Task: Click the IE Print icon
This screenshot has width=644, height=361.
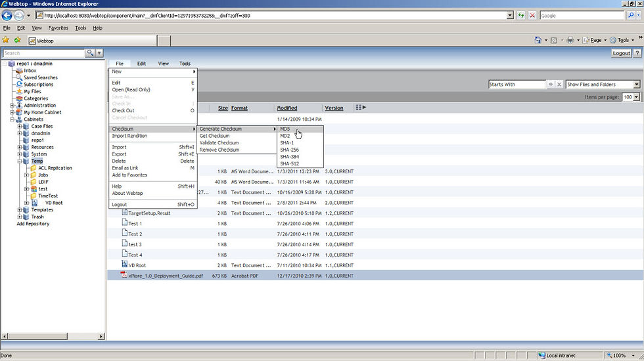Action: click(570, 40)
